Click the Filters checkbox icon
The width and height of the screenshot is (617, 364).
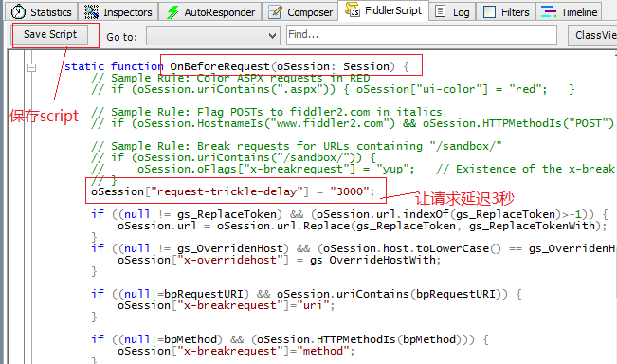click(489, 11)
